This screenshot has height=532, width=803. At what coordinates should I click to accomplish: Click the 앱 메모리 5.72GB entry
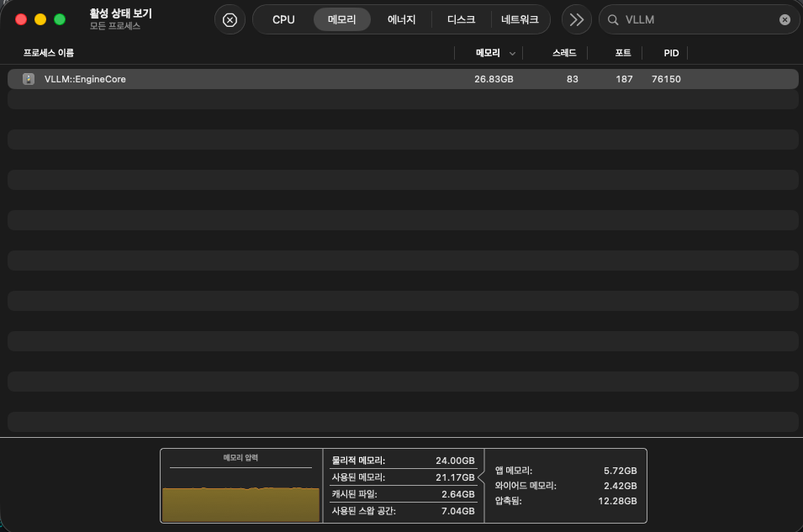pyautogui.click(x=565, y=471)
